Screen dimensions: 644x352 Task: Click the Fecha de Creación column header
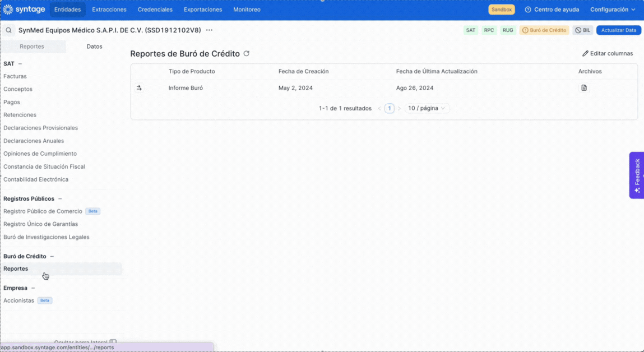coord(304,72)
